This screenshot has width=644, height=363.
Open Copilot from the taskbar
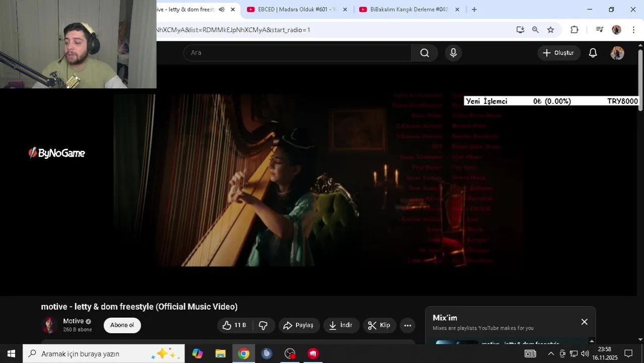click(197, 353)
